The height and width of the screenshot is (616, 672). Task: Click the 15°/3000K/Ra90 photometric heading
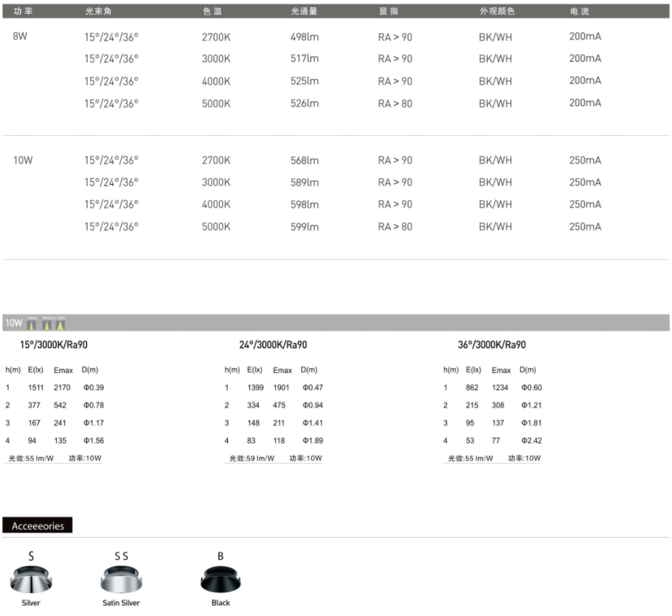click(x=54, y=345)
